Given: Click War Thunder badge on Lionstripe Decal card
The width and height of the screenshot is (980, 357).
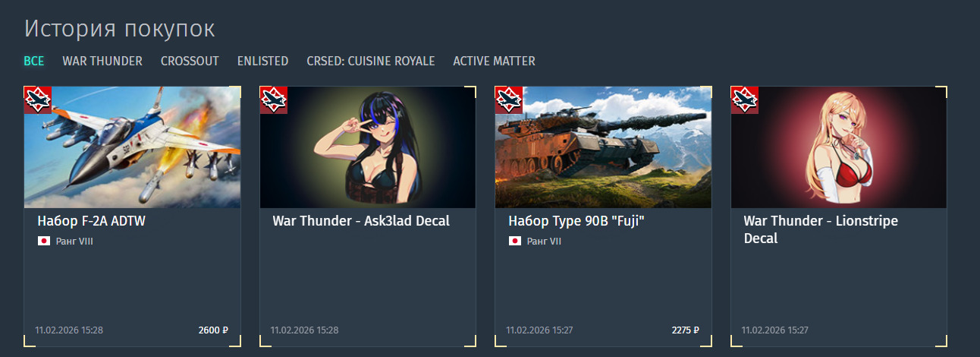Looking at the screenshot, I should [744, 100].
